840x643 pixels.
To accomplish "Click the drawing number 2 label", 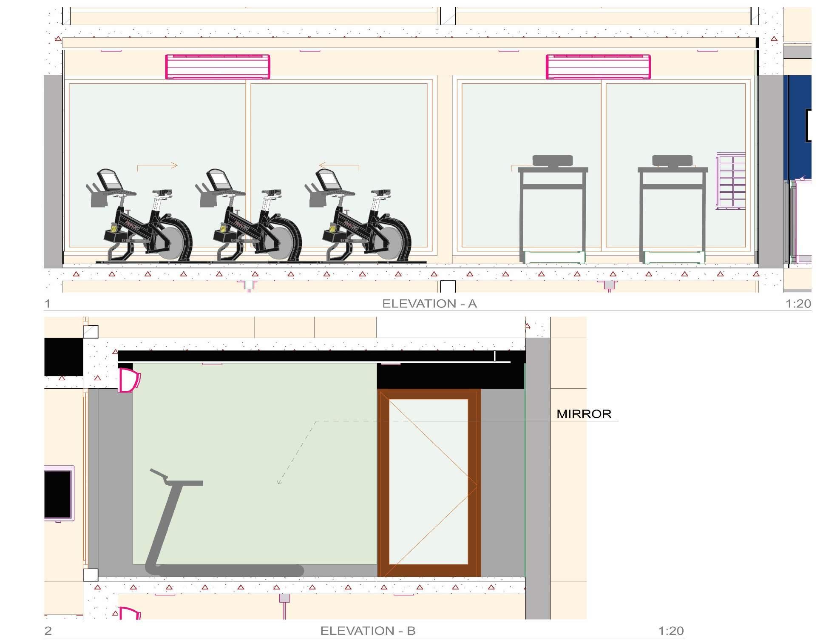I will pos(48,631).
